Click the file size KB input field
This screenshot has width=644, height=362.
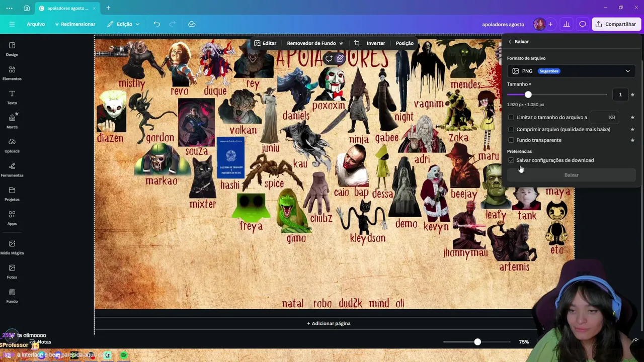(603, 117)
